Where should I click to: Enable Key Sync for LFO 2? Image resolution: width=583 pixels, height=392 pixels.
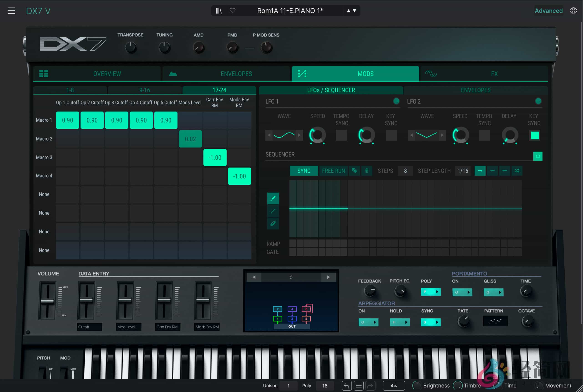pos(534,135)
